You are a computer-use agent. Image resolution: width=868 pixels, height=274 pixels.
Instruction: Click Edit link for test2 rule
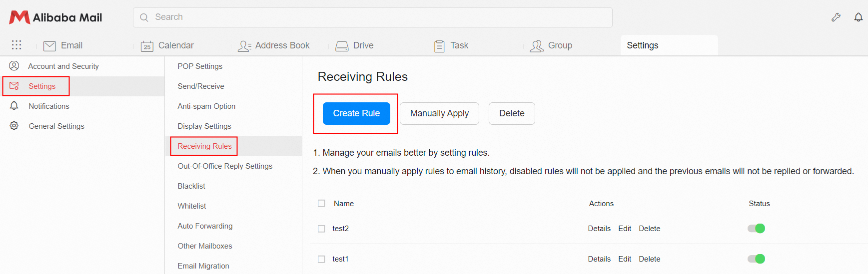[625, 229]
